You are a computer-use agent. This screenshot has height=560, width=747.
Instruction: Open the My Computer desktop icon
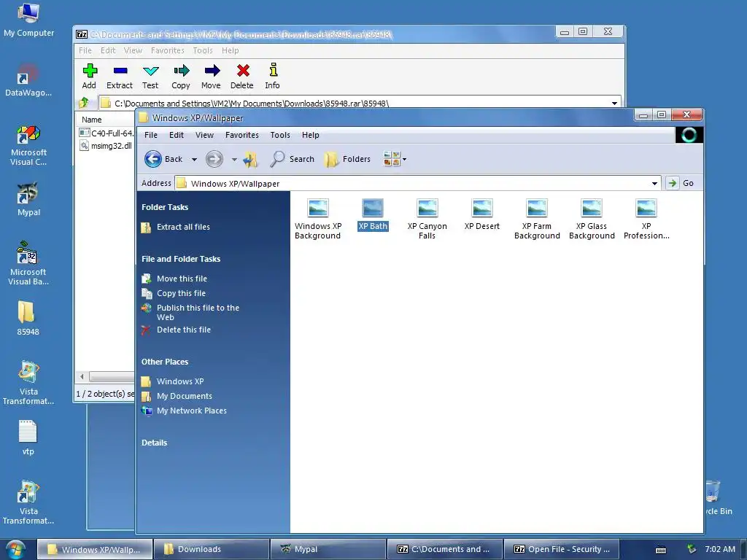coord(28,20)
